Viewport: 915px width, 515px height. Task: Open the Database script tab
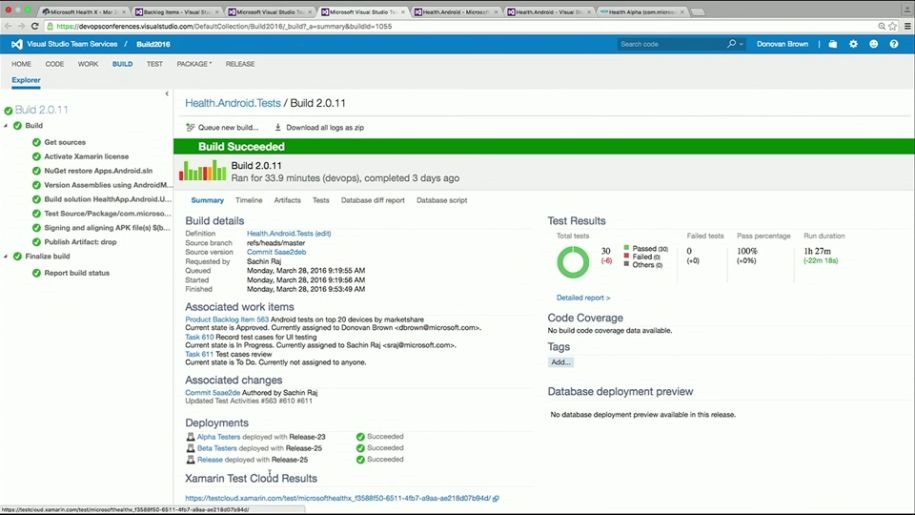click(x=442, y=200)
